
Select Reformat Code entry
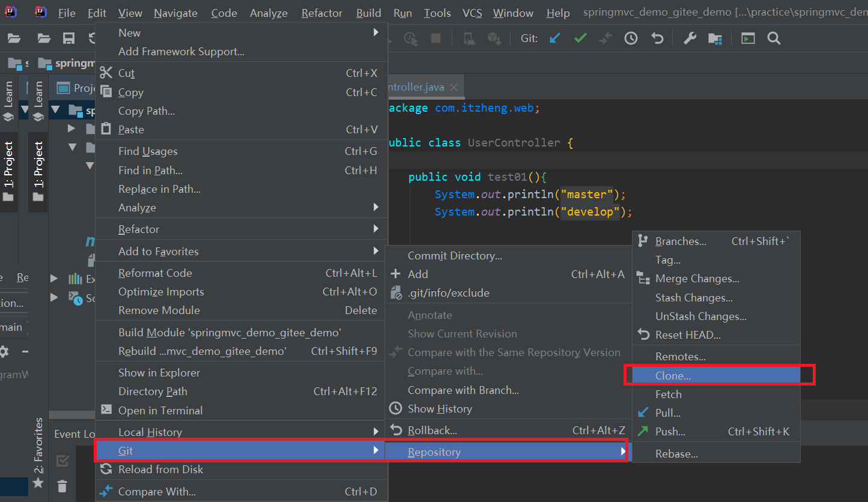(241, 273)
